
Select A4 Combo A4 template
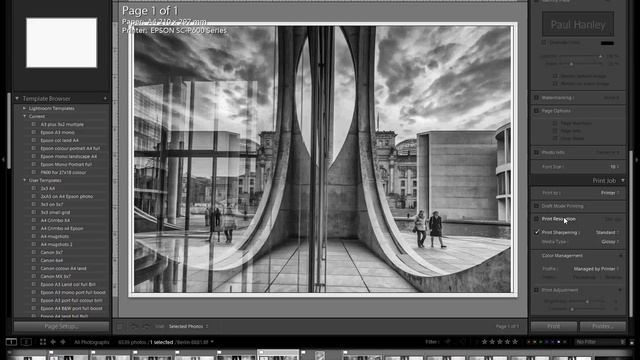coord(55,220)
